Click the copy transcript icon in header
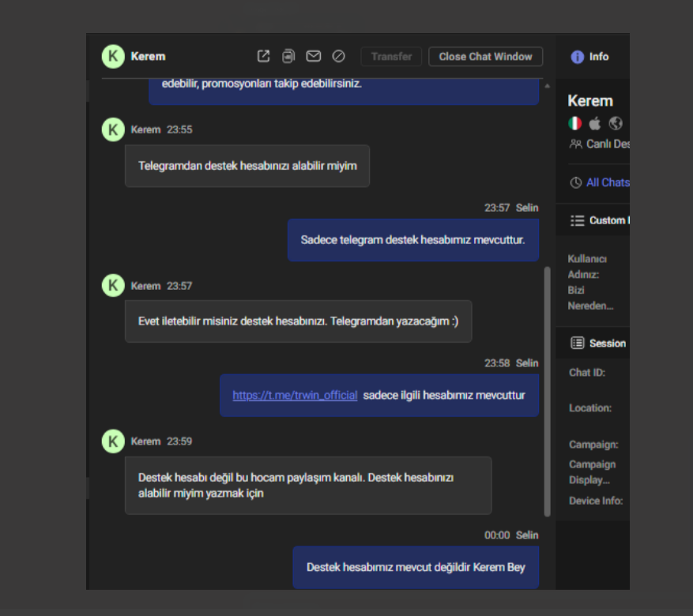 coord(288,56)
